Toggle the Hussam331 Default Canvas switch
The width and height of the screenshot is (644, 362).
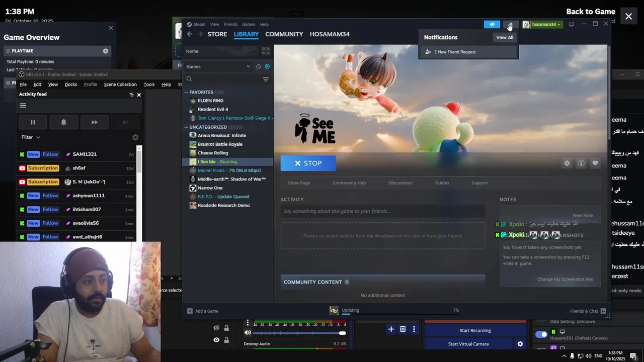pos(541,334)
